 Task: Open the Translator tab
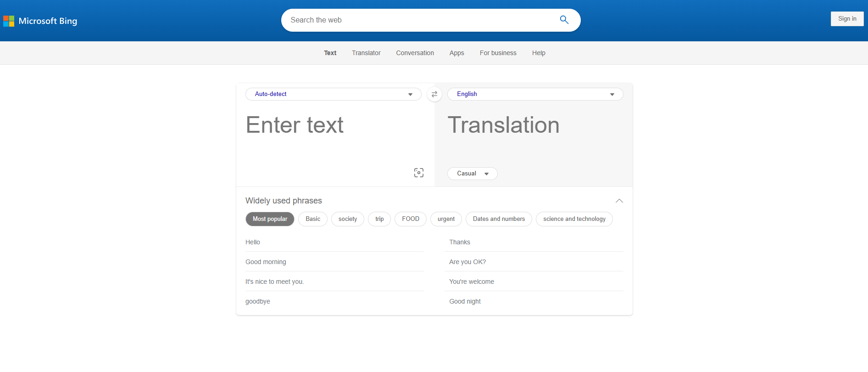coord(366,53)
